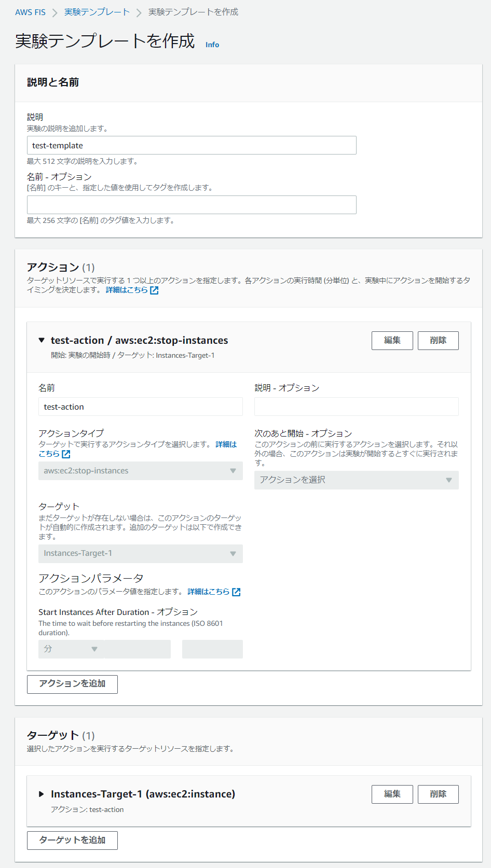The image size is (491, 868).
Task: Collapse the test-action section triangle
Action: click(42, 340)
